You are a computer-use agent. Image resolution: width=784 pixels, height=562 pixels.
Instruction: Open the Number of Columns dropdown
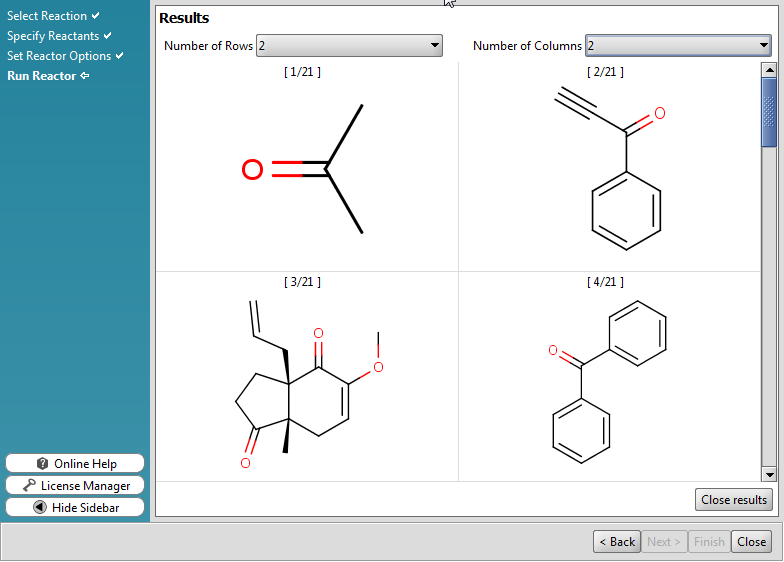point(677,46)
